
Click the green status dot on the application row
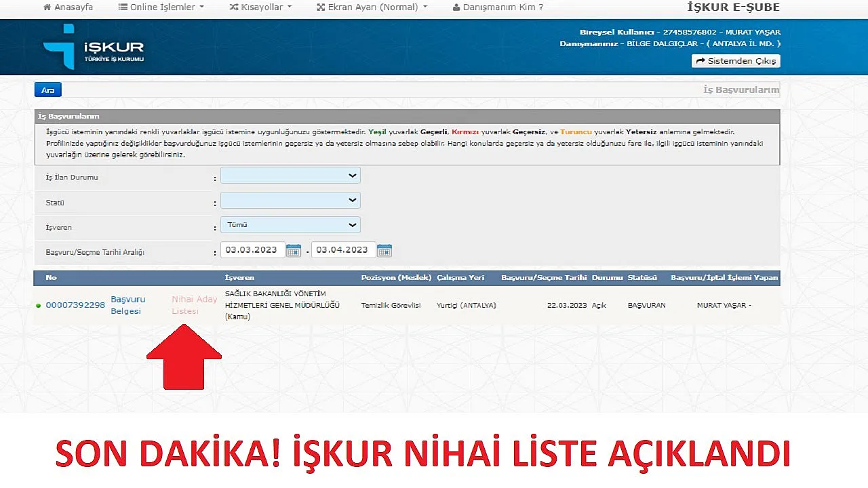point(39,305)
